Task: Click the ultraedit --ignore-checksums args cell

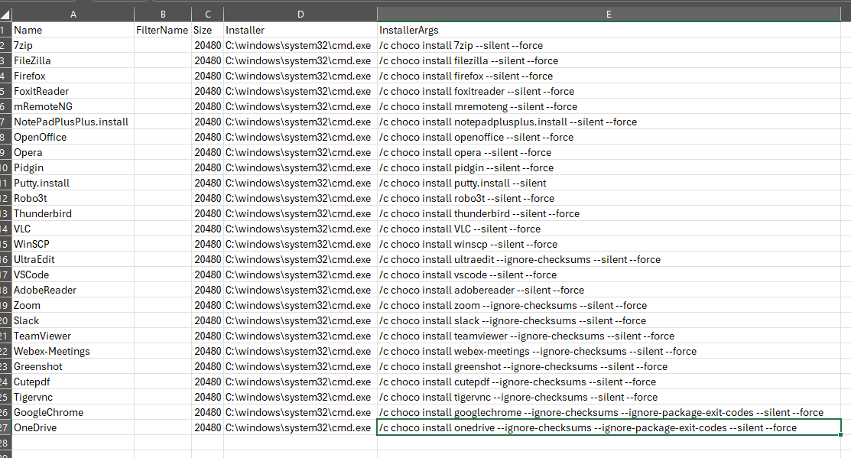Action: coord(609,259)
